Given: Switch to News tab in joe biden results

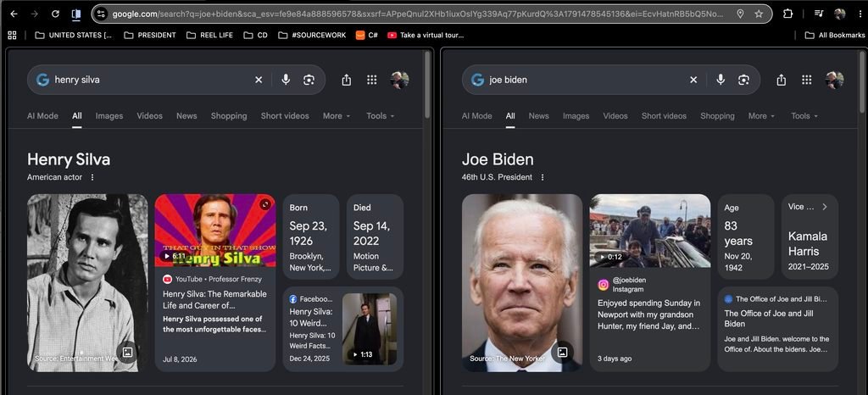Looking at the screenshot, I should [538, 115].
